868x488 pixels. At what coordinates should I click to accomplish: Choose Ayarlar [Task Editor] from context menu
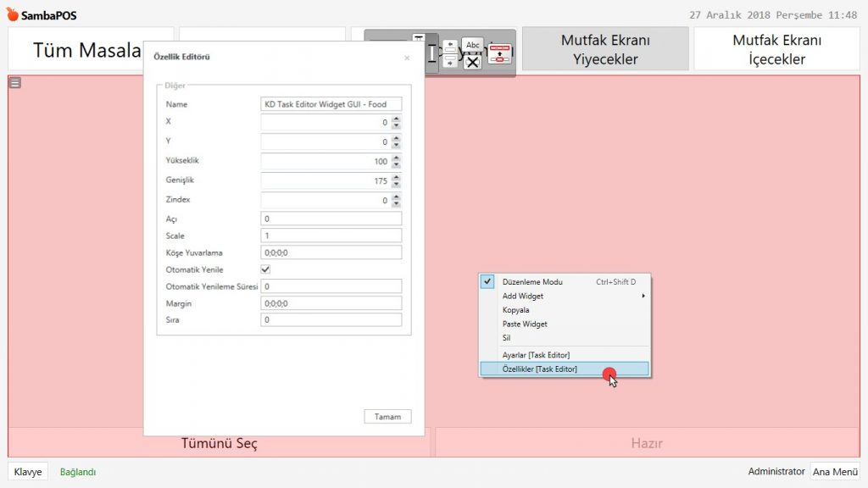(536, 355)
